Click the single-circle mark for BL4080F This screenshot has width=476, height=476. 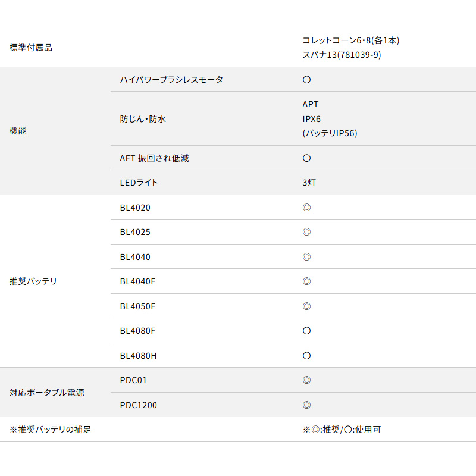(x=306, y=331)
